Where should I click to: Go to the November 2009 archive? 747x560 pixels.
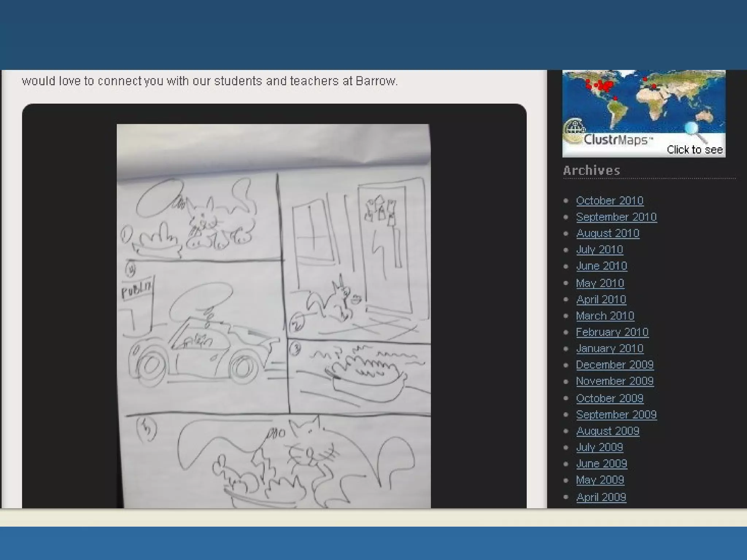[615, 381]
